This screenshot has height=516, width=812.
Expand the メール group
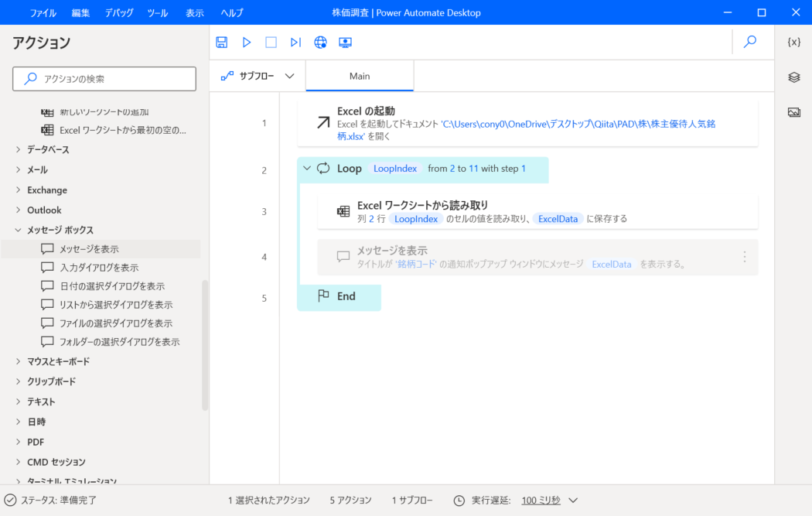point(18,170)
